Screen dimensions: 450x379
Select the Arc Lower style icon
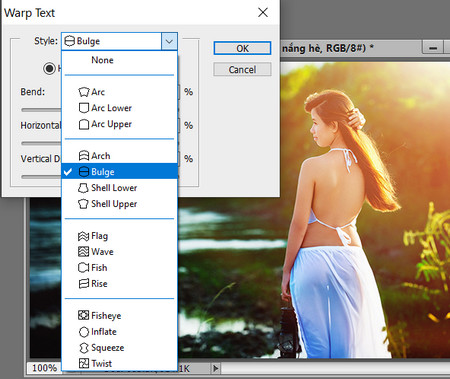point(84,108)
